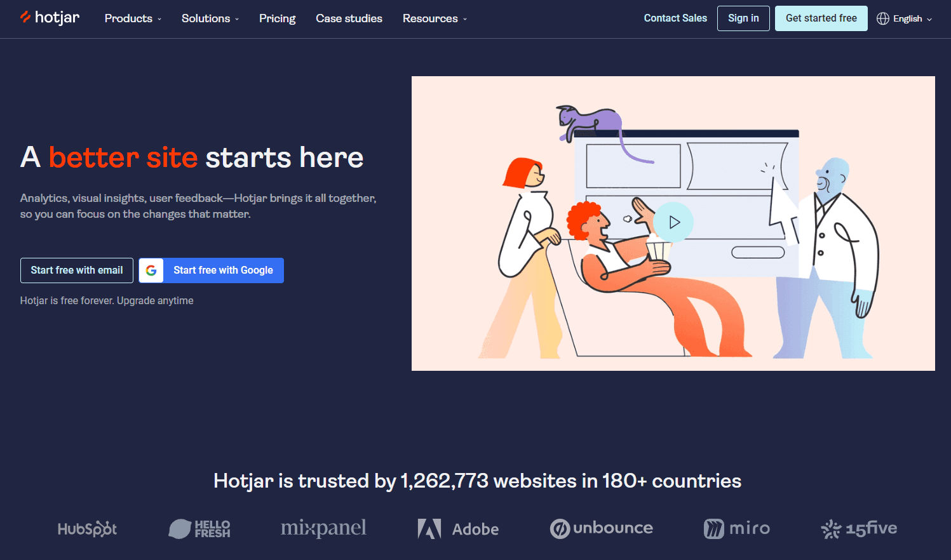Open the Products dropdown menu

[x=133, y=18]
